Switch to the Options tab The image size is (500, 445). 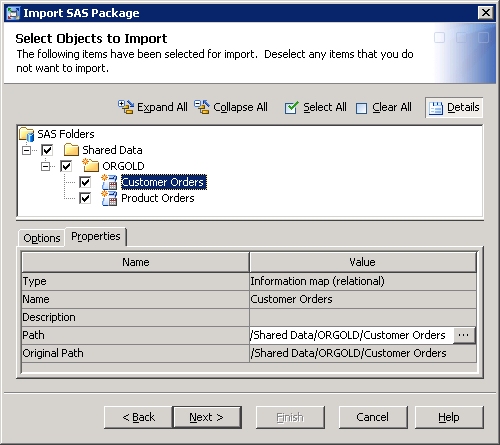point(42,238)
